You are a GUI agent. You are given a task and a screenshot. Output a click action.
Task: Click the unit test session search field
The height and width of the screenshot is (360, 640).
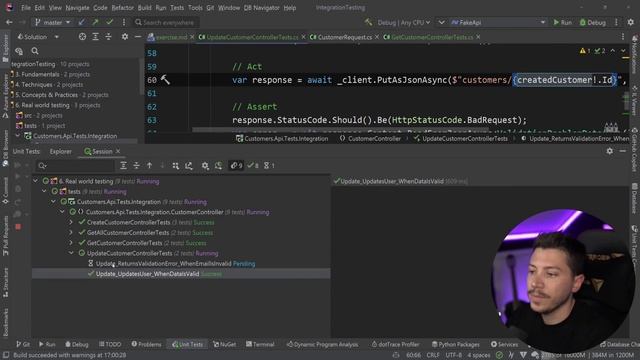(75, 165)
